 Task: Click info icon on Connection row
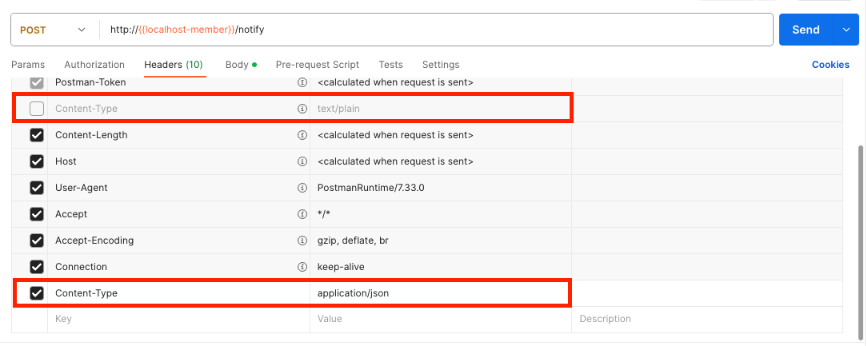tap(302, 267)
